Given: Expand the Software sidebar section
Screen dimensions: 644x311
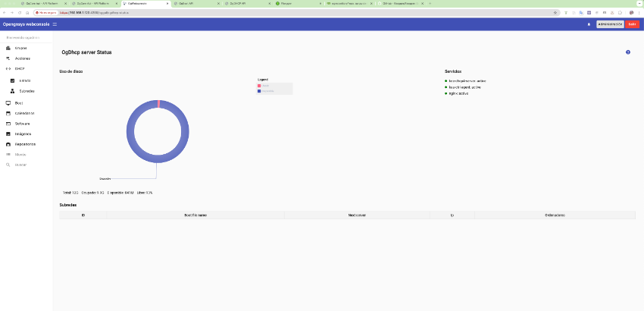Looking at the screenshot, I should coord(22,123).
